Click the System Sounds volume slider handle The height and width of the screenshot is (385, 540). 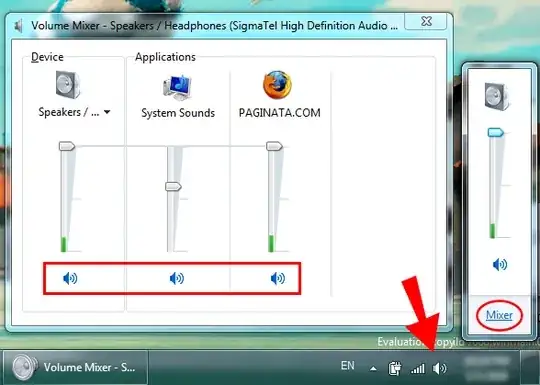[173, 187]
